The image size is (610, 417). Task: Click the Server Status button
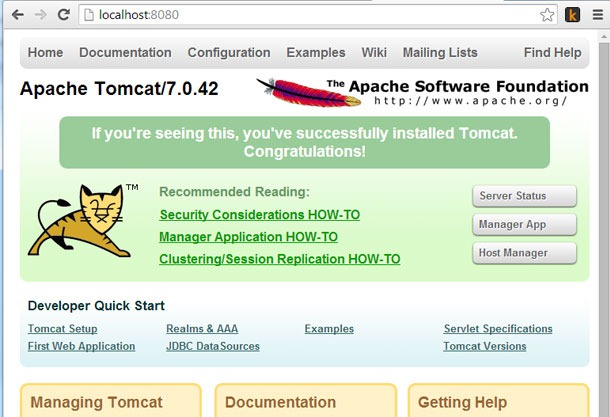pos(524,196)
